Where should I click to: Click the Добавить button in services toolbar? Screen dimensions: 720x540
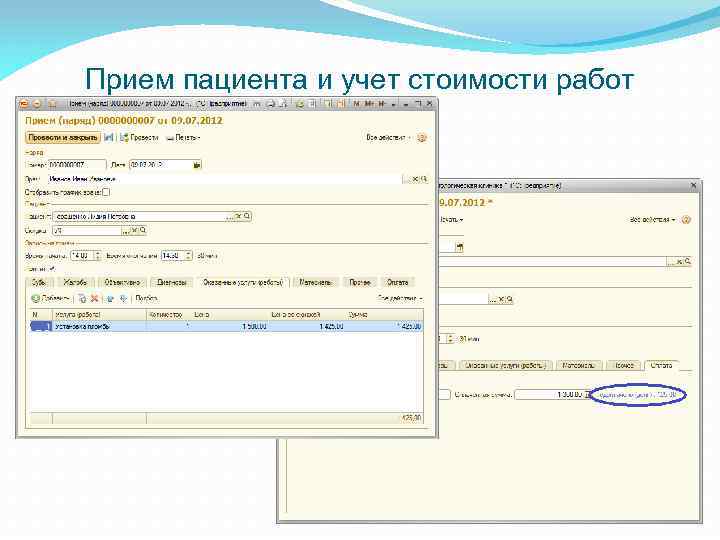(50, 298)
